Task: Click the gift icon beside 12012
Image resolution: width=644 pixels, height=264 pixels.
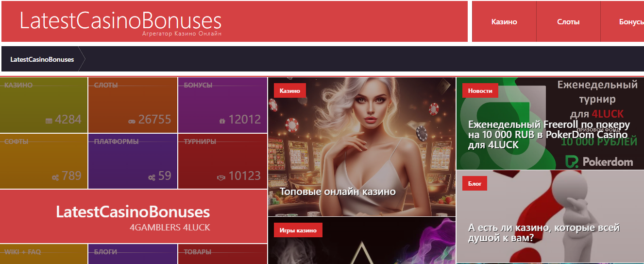Action: pyautogui.click(x=222, y=121)
